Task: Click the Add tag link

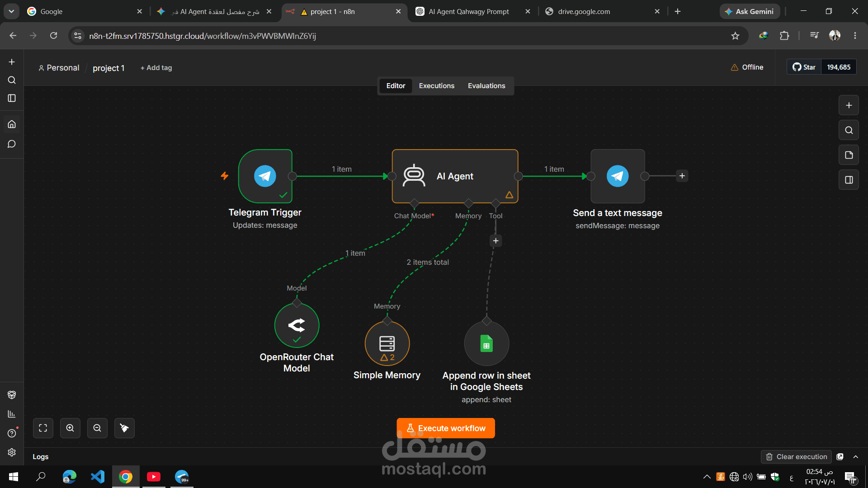Action: [x=156, y=68]
